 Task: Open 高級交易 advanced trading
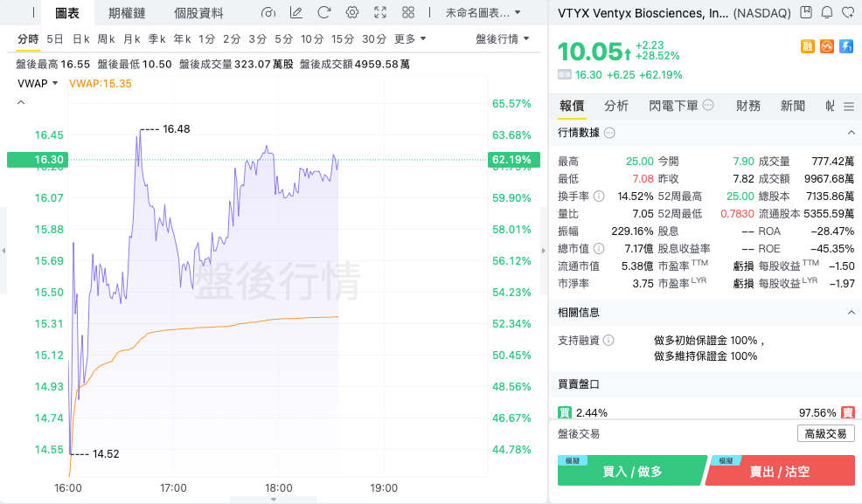click(x=825, y=434)
